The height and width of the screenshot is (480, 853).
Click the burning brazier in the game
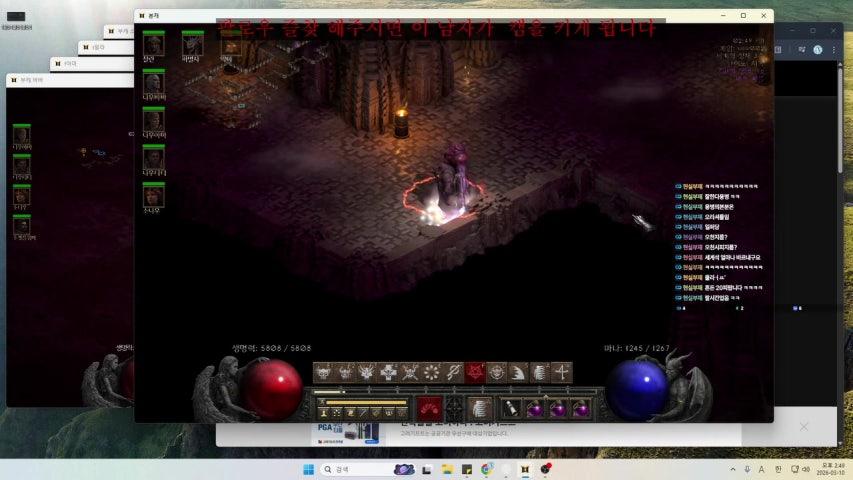[x=401, y=124]
